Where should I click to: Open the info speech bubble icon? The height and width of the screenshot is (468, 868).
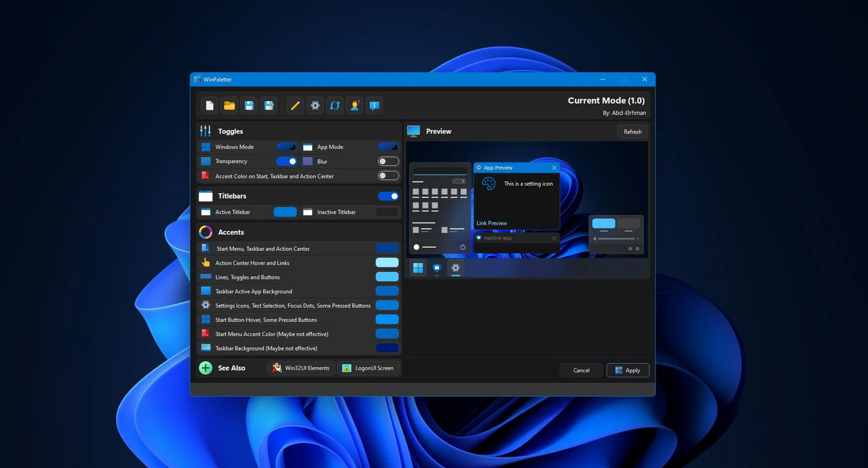(x=374, y=106)
